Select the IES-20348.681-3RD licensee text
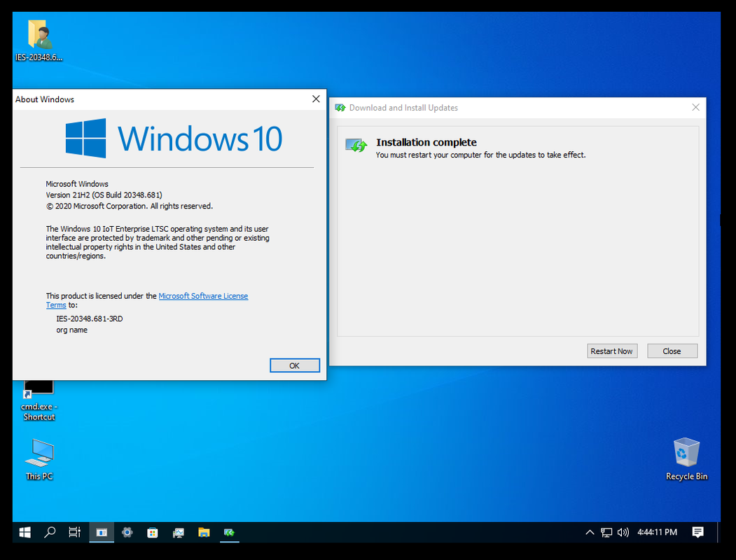 click(90, 319)
